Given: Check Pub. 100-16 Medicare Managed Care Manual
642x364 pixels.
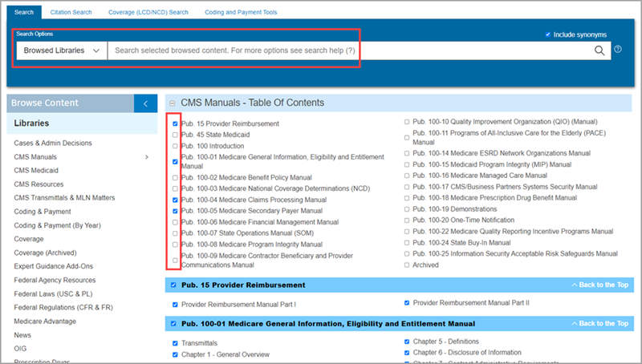Looking at the screenshot, I should [x=407, y=176].
